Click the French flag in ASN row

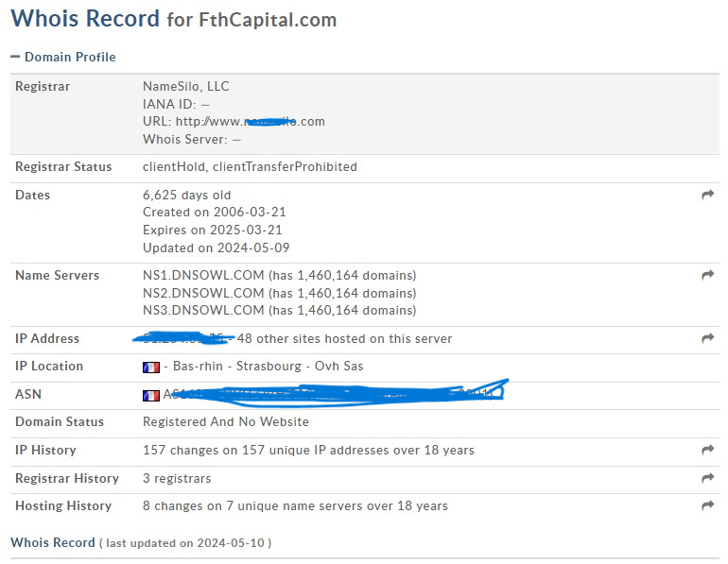[151, 396]
